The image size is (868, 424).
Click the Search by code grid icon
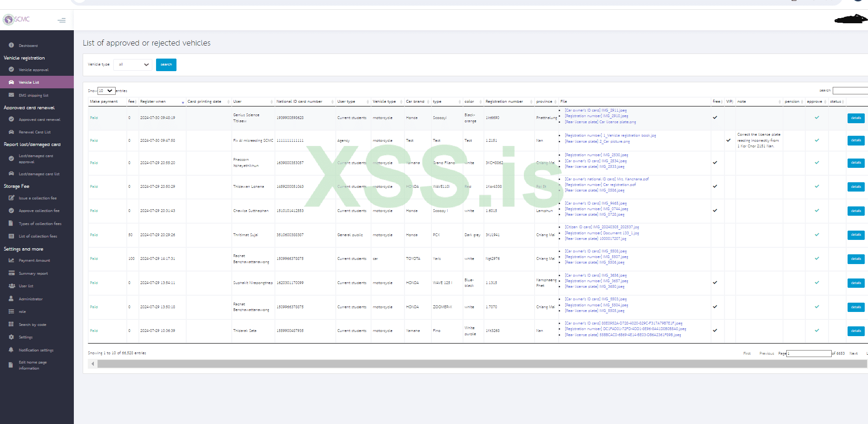(x=11, y=324)
